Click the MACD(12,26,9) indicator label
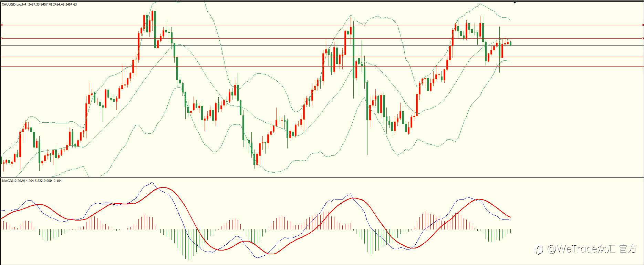 pyautogui.click(x=13, y=181)
